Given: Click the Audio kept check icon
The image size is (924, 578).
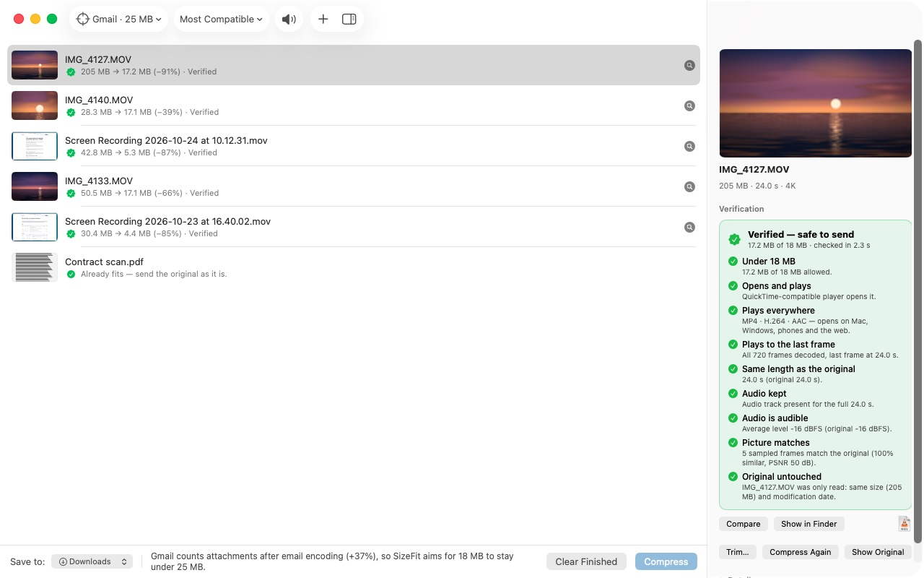Looking at the screenshot, I should (733, 394).
